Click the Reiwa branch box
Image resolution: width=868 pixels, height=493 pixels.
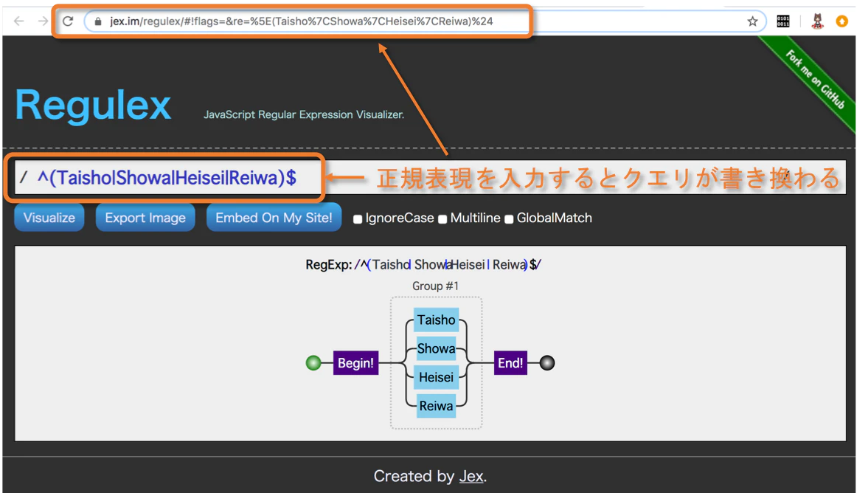pyautogui.click(x=437, y=406)
